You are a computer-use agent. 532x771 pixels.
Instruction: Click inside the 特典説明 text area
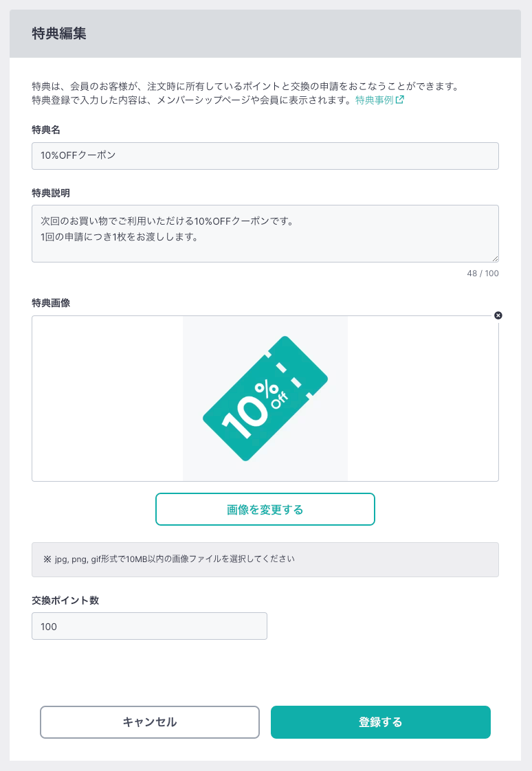click(x=265, y=234)
